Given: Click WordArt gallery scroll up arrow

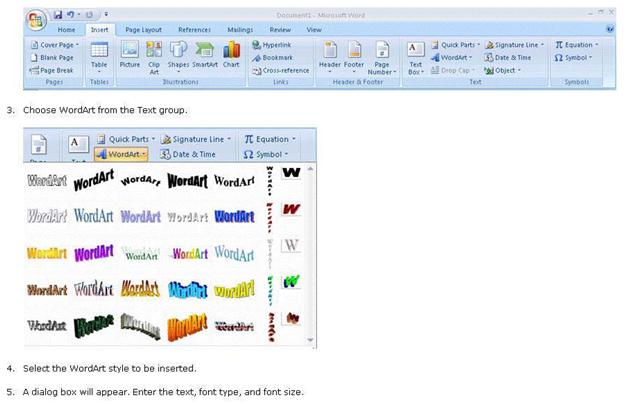Looking at the screenshot, I should 310,169.
